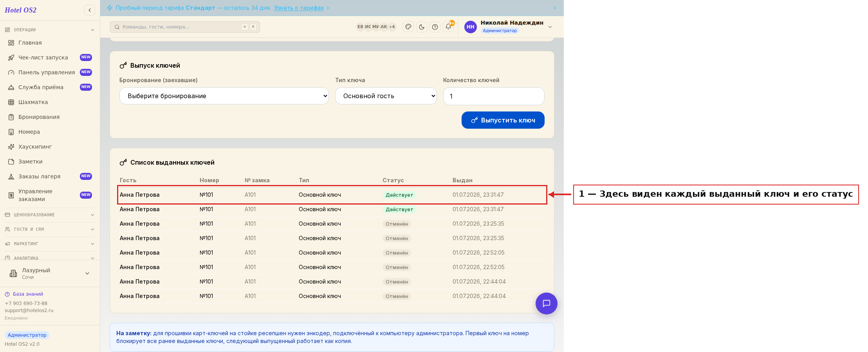The image size is (868, 352).
Task: Expand the Гости и CRM section
Action: point(50,229)
